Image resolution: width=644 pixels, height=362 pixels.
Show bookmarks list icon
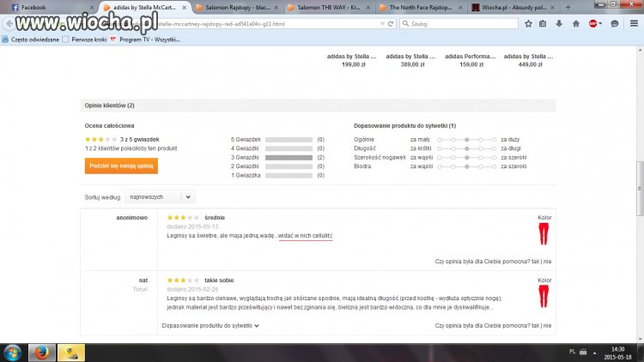pos(543,24)
